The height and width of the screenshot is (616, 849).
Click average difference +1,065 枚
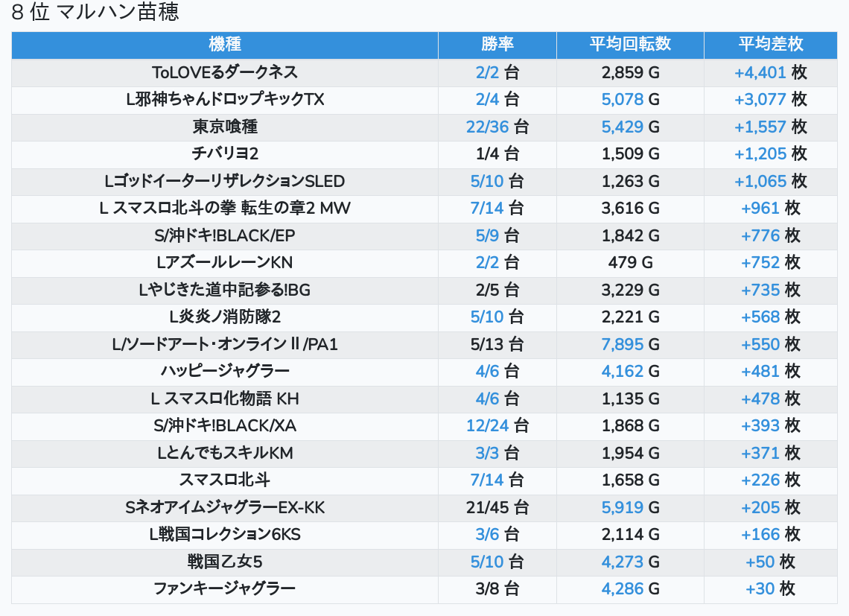[x=771, y=181]
